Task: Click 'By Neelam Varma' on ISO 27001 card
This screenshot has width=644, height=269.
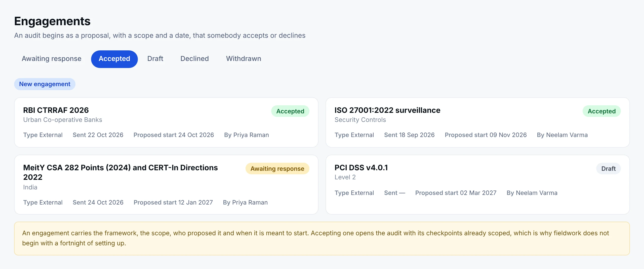Action: (x=562, y=135)
